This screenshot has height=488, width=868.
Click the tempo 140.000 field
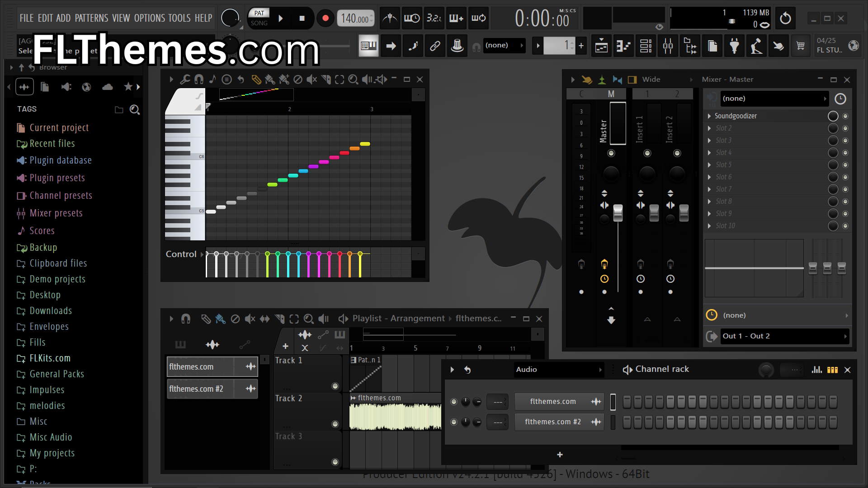pyautogui.click(x=355, y=19)
